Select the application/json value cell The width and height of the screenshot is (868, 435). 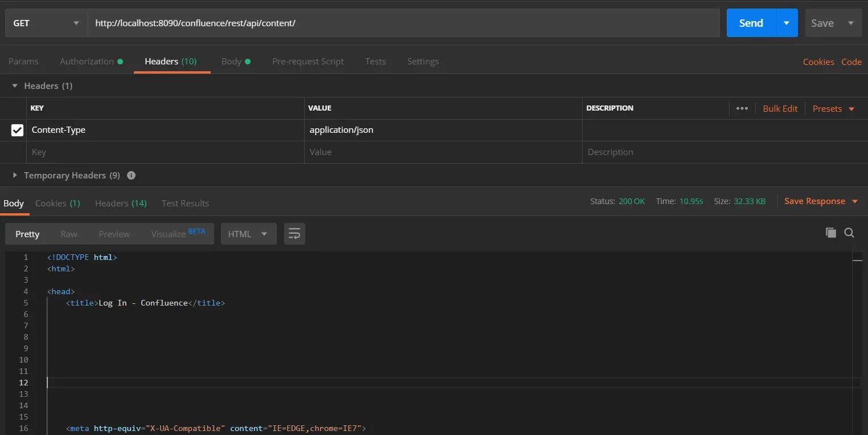(x=443, y=130)
